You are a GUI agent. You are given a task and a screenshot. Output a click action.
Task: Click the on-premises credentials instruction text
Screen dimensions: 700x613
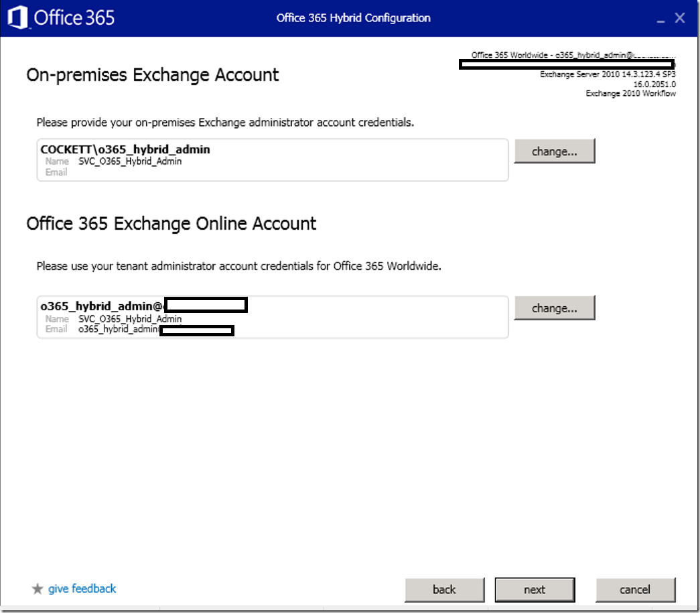point(226,123)
